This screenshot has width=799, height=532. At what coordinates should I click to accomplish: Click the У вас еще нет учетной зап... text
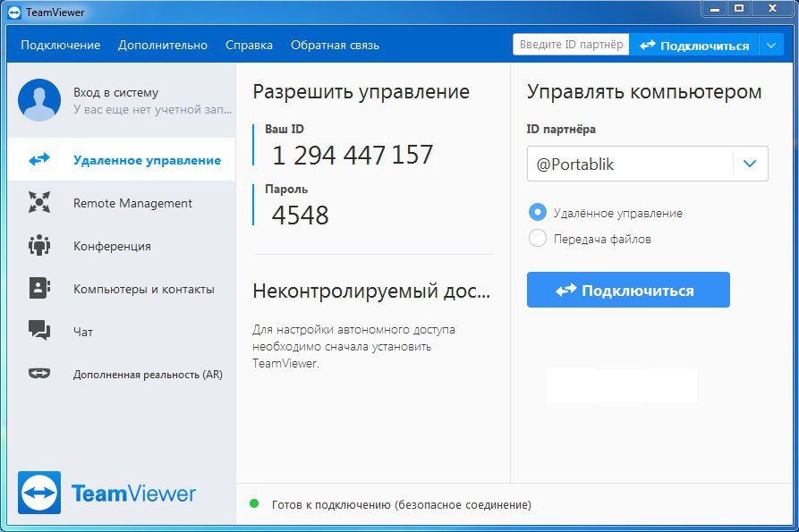pos(152,109)
